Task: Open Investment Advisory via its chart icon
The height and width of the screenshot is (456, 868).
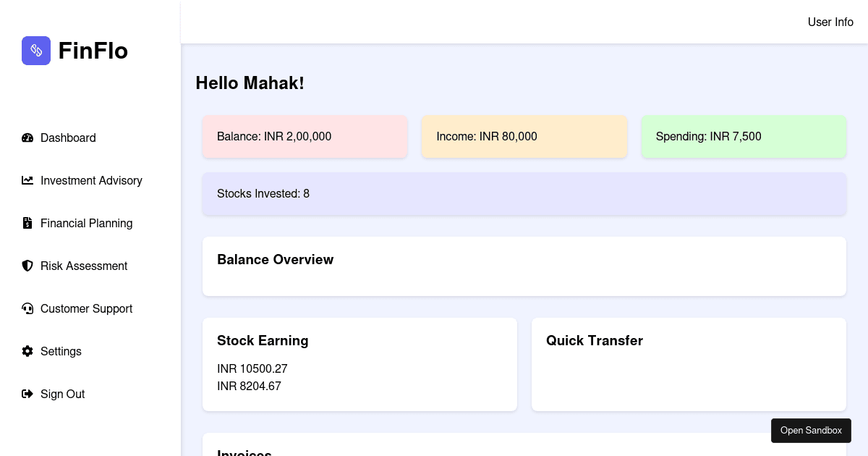Action: 27,180
